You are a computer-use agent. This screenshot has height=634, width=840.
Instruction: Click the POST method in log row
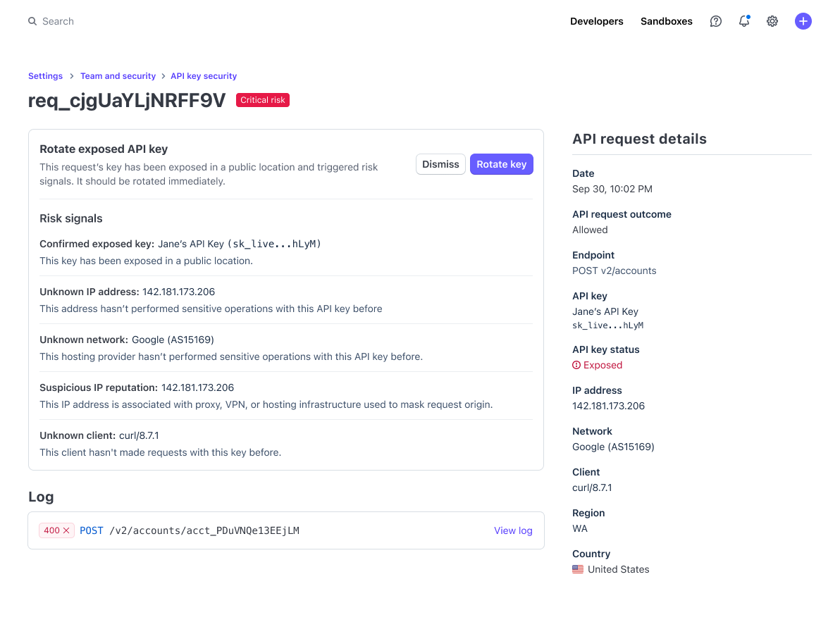click(92, 530)
